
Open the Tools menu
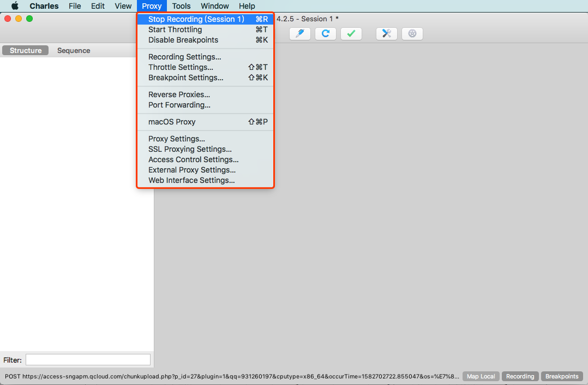(x=181, y=6)
